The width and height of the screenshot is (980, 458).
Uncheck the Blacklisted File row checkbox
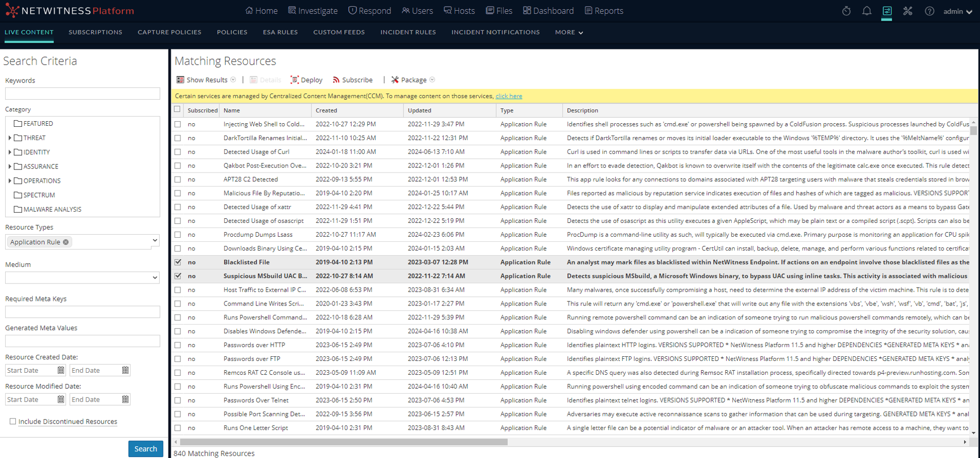(178, 262)
